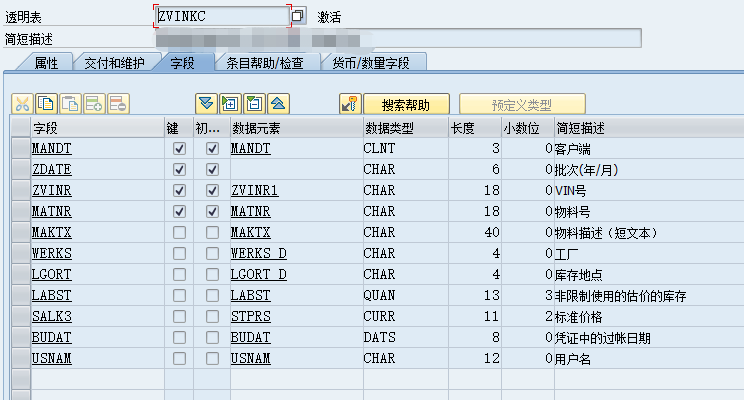Click the Paste clipboard icon

click(70, 103)
